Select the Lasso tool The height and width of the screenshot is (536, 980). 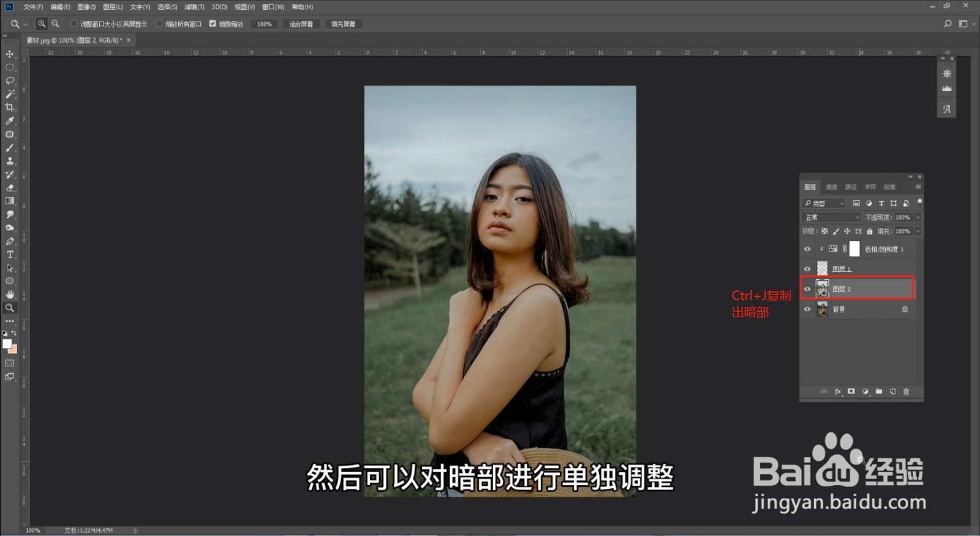(10, 81)
